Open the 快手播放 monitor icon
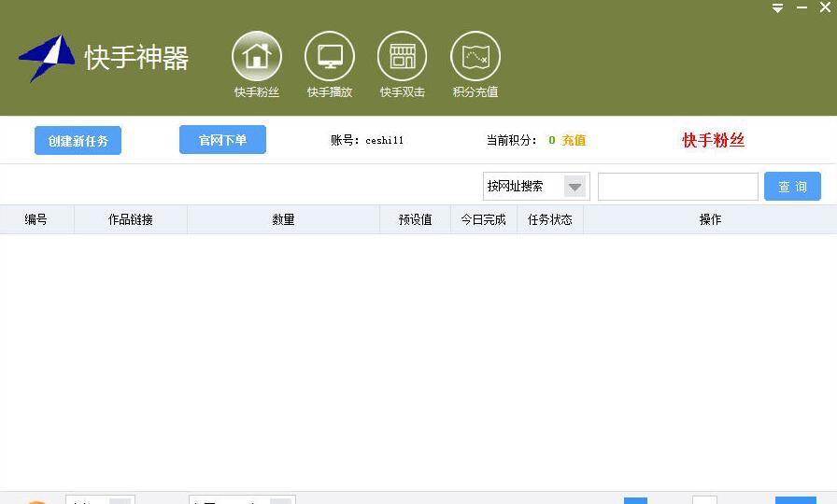 (x=330, y=56)
